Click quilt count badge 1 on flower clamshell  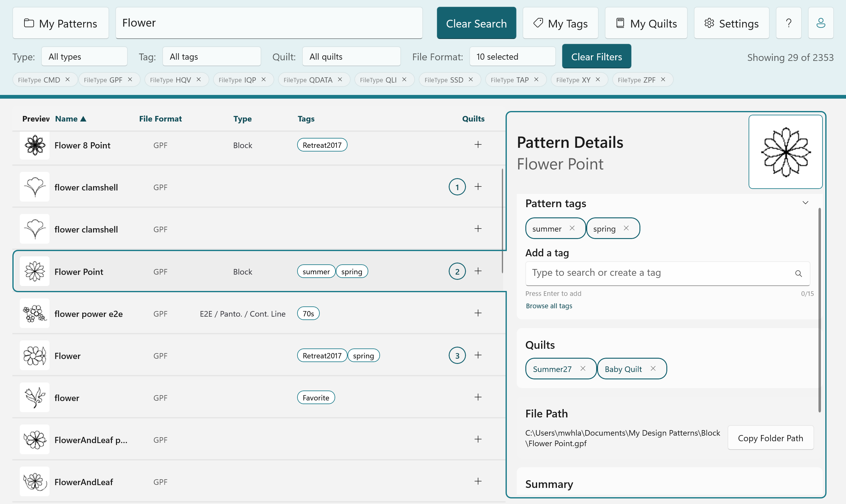pos(457,187)
